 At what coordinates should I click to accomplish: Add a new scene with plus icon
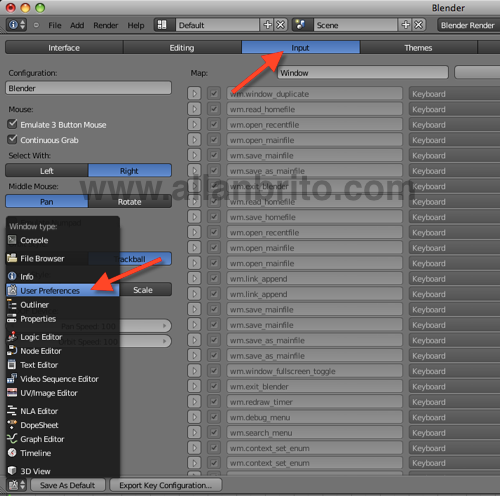tap(405, 25)
